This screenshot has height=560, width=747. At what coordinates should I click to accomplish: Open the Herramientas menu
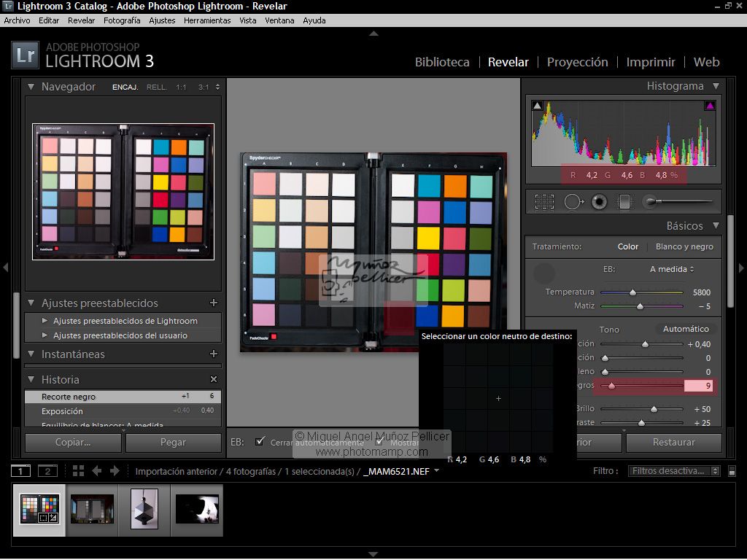[x=207, y=20]
